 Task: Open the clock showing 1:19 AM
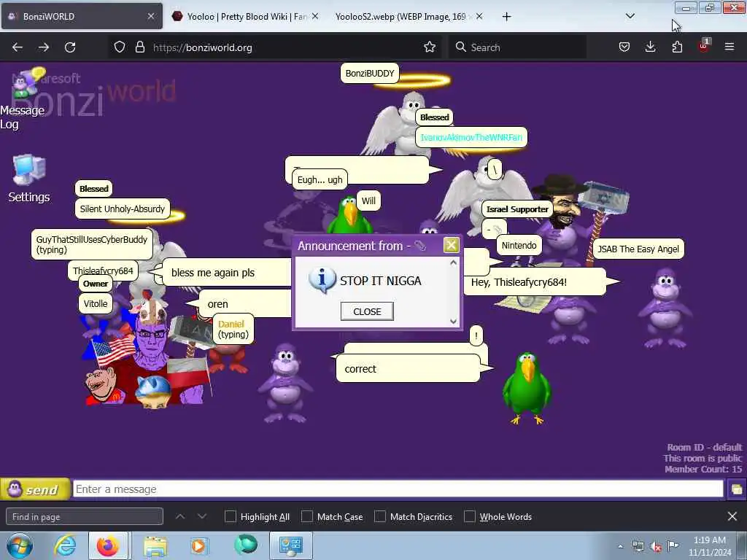coord(709,546)
